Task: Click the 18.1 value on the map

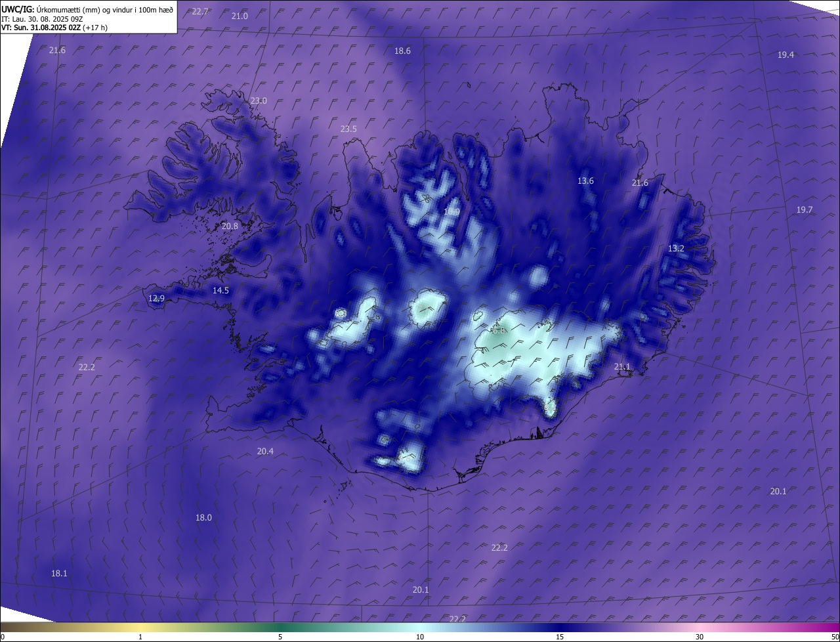Action: coord(59,573)
